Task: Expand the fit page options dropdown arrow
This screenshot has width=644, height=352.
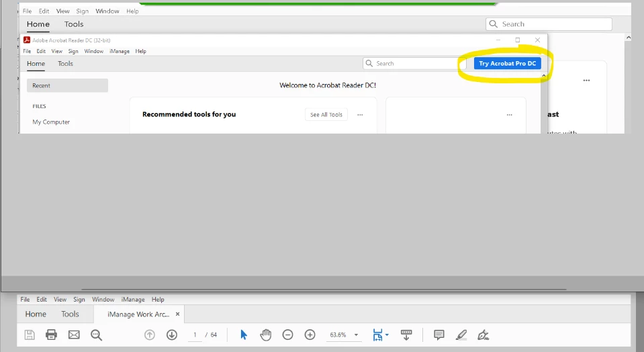Action: tap(387, 335)
